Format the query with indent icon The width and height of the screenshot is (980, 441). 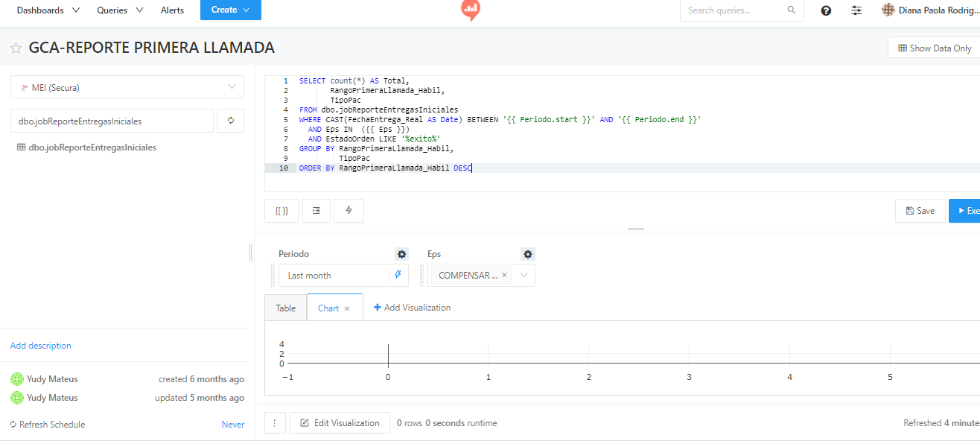316,211
